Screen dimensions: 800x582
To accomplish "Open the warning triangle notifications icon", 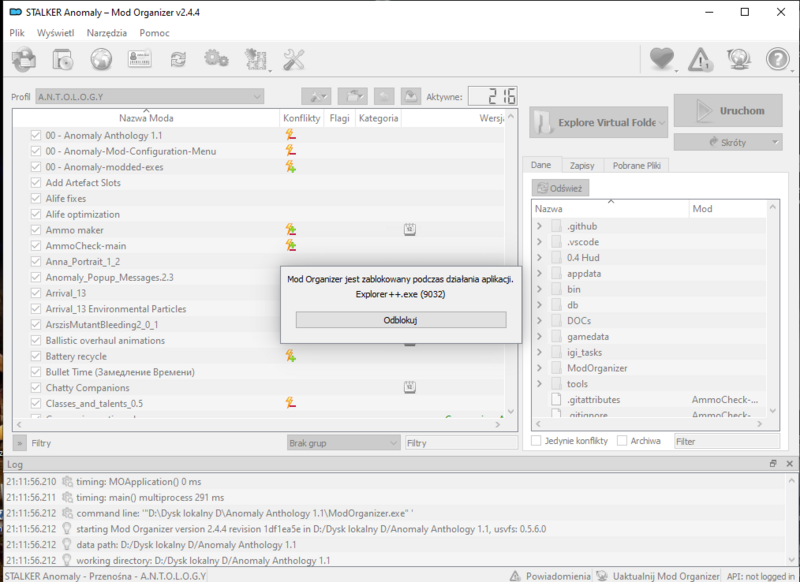I will pos(702,60).
